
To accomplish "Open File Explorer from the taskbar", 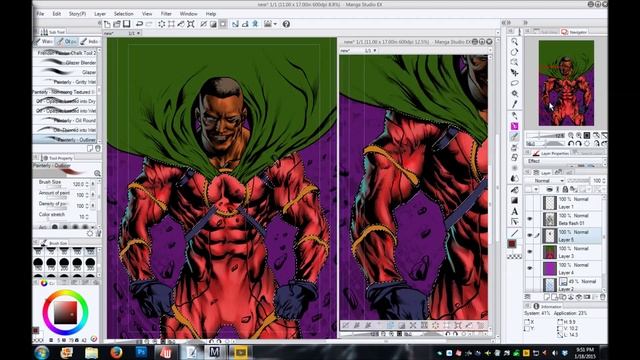I will click(91, 352).
